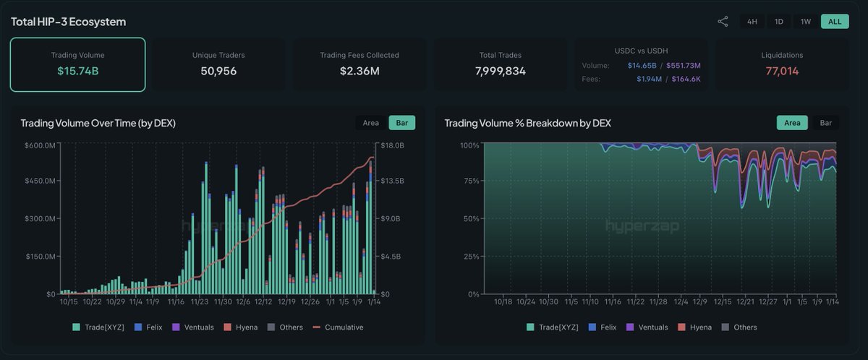Screen dimensions: 868x360
Task: Toggle Others in % Breakdown legend
Action: coord(741,327)
